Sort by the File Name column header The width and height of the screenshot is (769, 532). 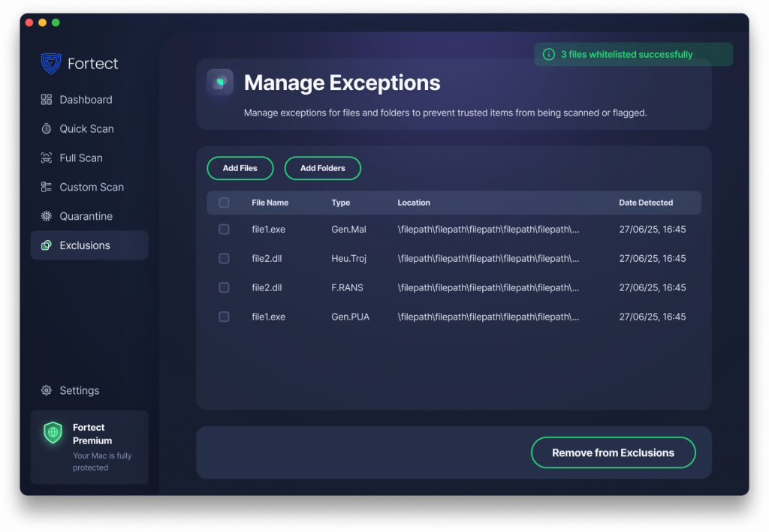point(270,203)
